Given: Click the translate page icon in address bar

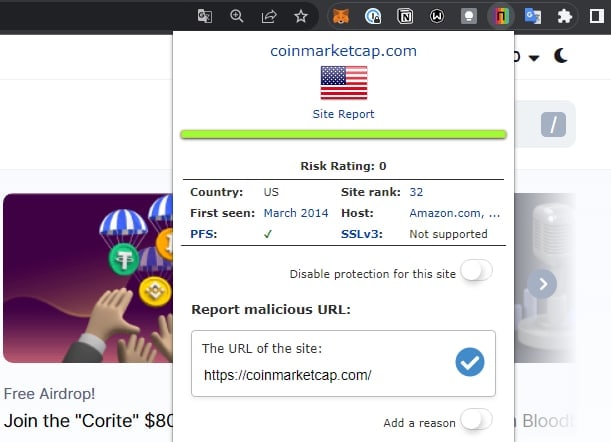Looking at the screenshot, I should coord(205,16).
